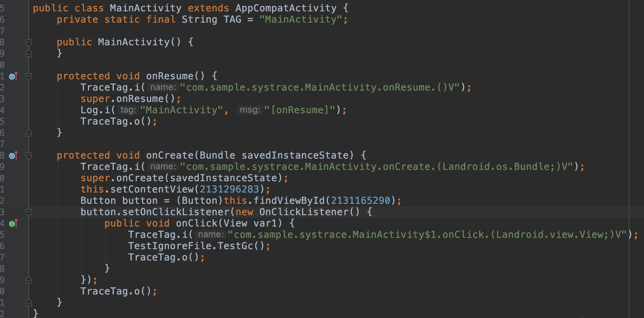Click the savedInstanceState parameter in onCreate signature
The width and height of the screenshot is (644, 318).
295,155
